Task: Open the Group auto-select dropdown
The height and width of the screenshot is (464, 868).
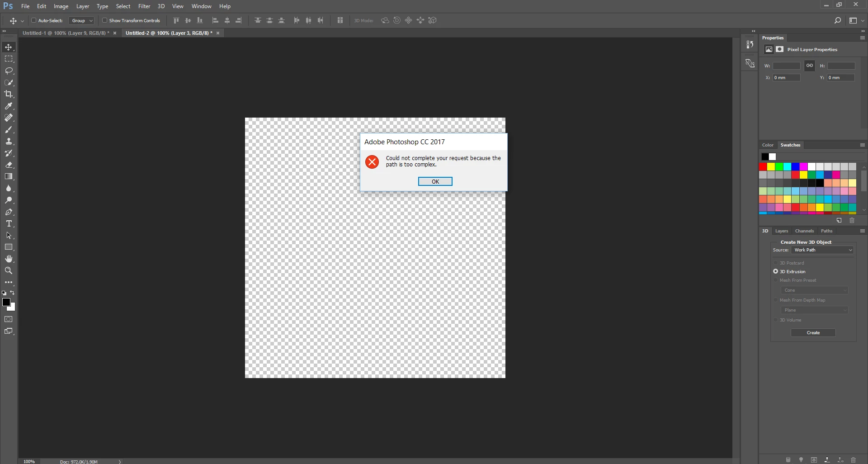Action: click(81, 20)
